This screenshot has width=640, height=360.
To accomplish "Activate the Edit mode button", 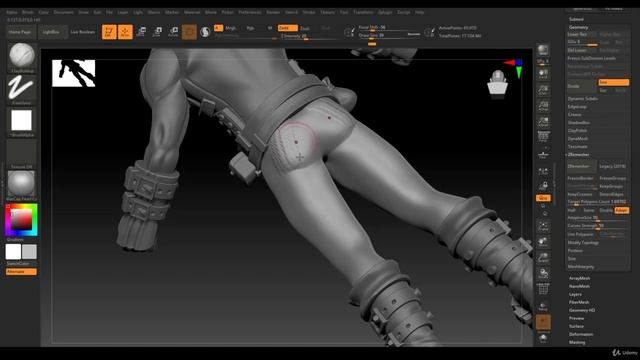I will click(109, 32).
